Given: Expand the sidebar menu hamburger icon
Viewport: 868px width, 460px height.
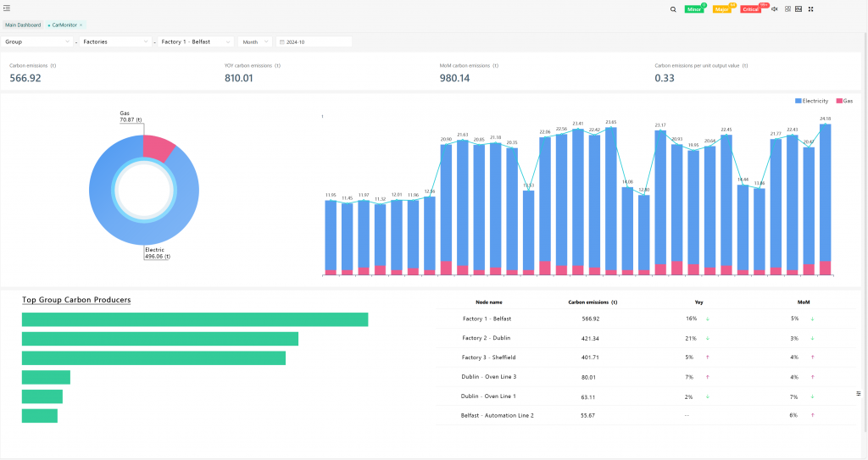Looking at the screenshot, I should 7,8.
